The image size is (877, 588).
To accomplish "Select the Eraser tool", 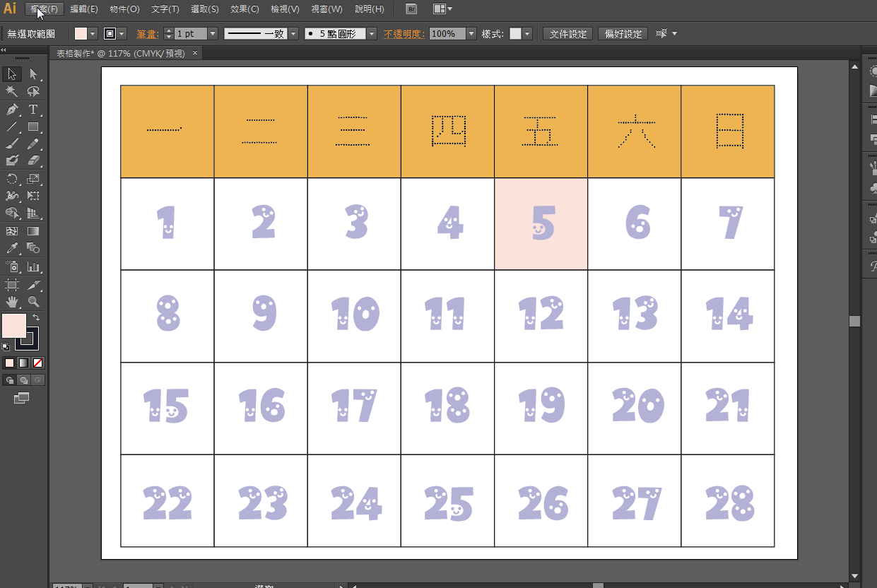I will (x=33, y=161).
